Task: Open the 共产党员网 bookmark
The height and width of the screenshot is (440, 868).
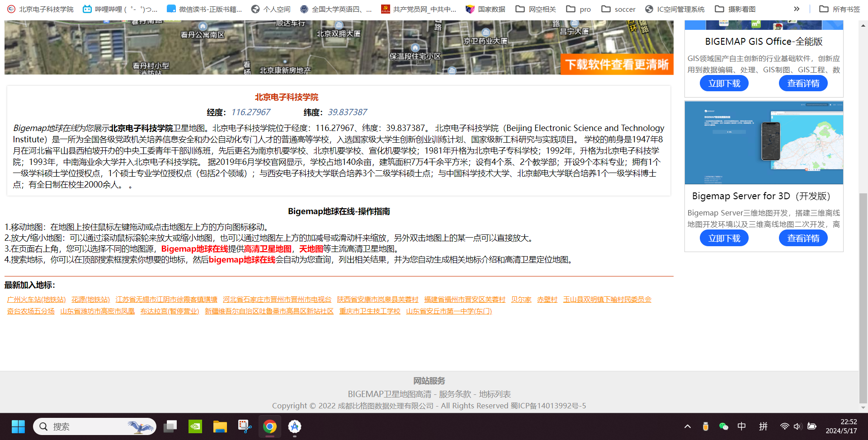Action: click(419, 9)
